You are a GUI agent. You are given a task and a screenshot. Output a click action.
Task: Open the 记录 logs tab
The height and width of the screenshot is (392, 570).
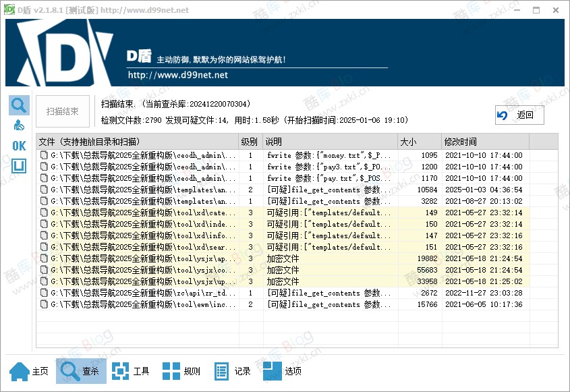point(232,371)
